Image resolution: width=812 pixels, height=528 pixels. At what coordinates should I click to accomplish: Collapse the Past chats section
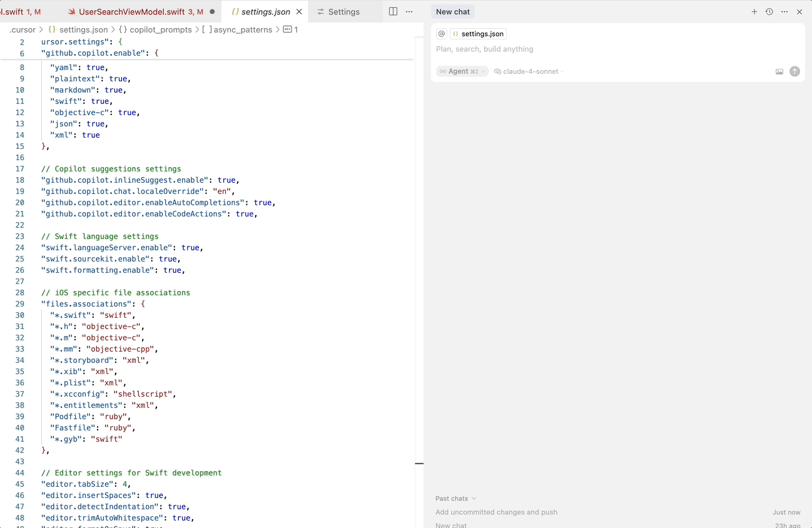(455, 499)
